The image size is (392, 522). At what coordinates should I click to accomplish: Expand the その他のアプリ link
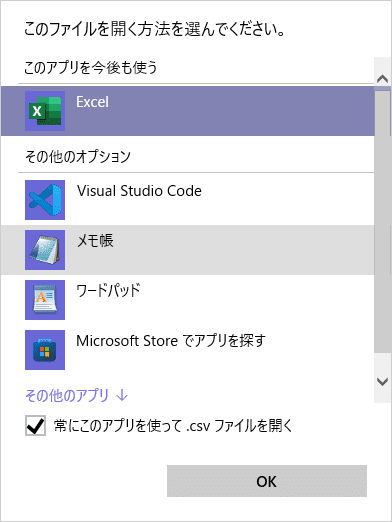click(x=76, y=396)
